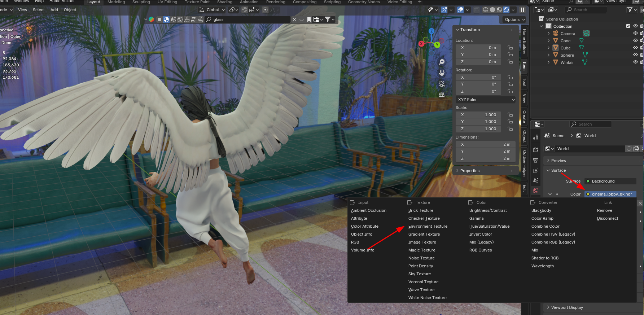Open the Home Builder sidebar tab
Image resolution: width=644 pixels, height=315 pixels.
pos(525,41)
